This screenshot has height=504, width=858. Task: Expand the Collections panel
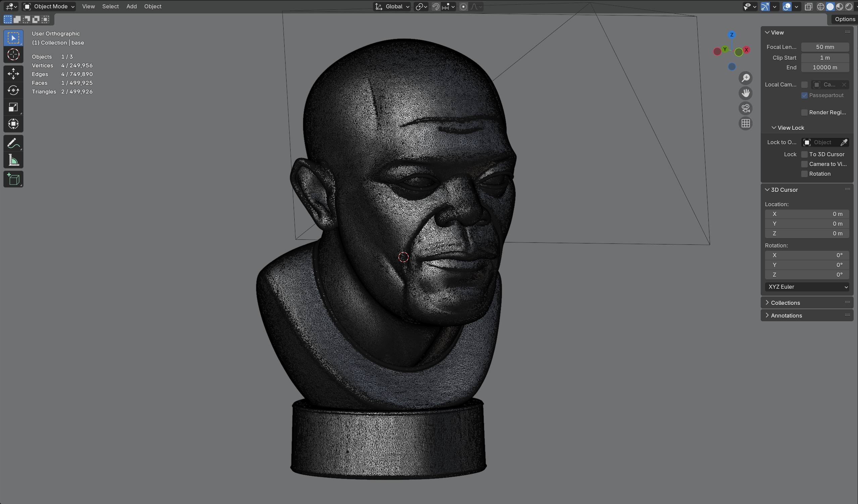coord(785,303)
